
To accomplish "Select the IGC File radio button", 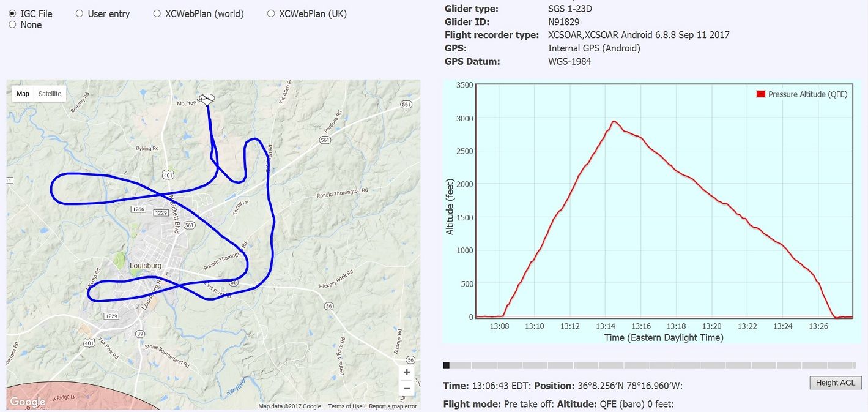I will click(x=12, y=13).
